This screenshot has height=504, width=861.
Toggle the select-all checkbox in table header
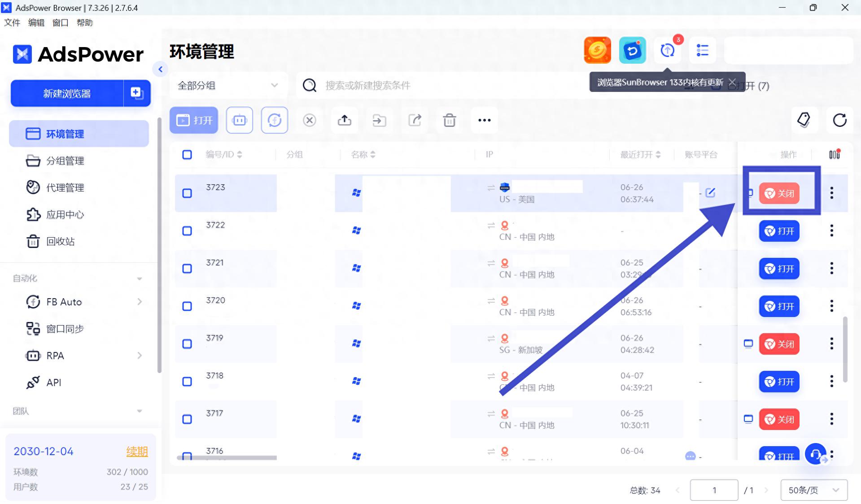click(x=187, y=155)
